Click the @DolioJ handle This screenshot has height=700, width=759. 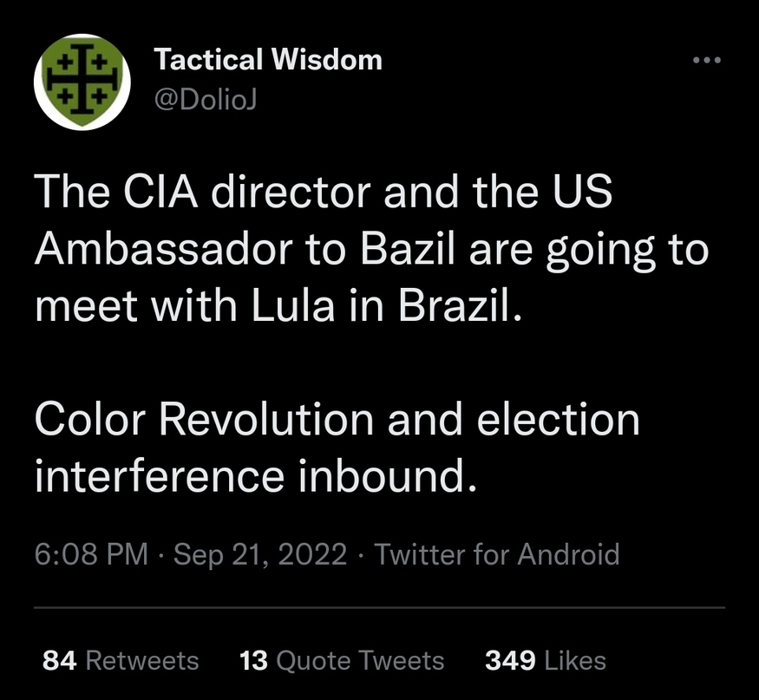(205, 100)
